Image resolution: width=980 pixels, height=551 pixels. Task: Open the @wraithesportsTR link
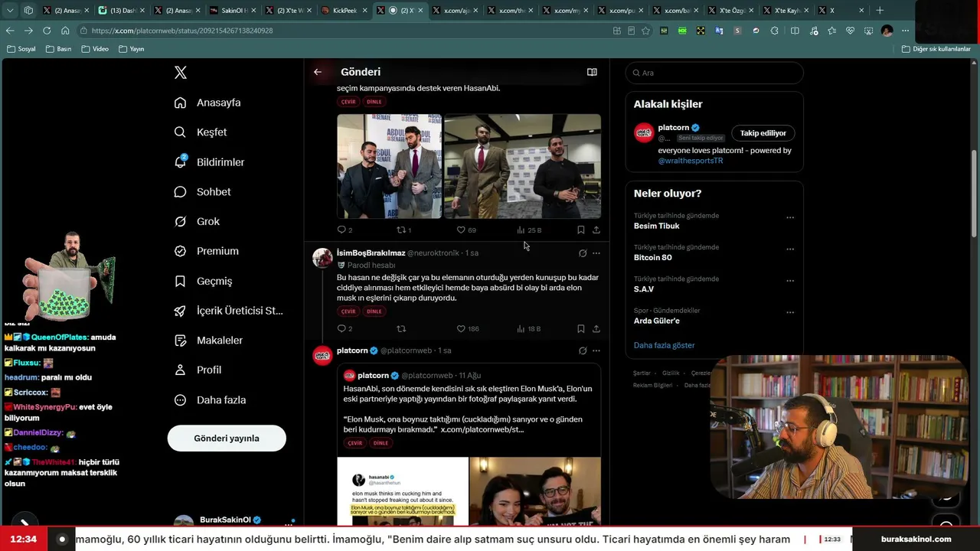[691, 161]
